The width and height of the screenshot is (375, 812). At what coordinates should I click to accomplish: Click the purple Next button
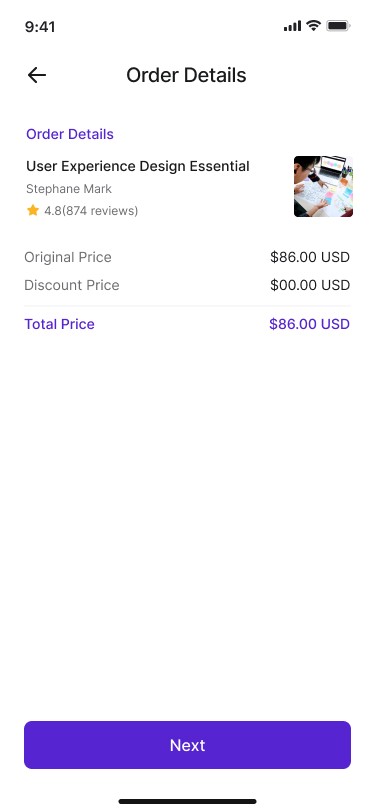(x=188, y=745)
